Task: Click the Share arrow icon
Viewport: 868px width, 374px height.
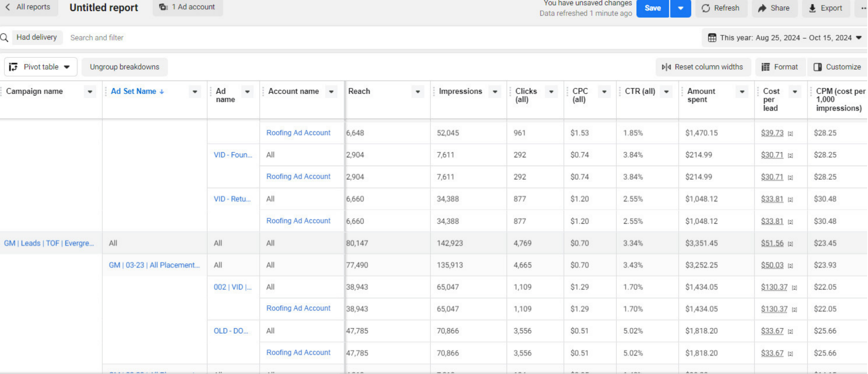Action: 762,8
